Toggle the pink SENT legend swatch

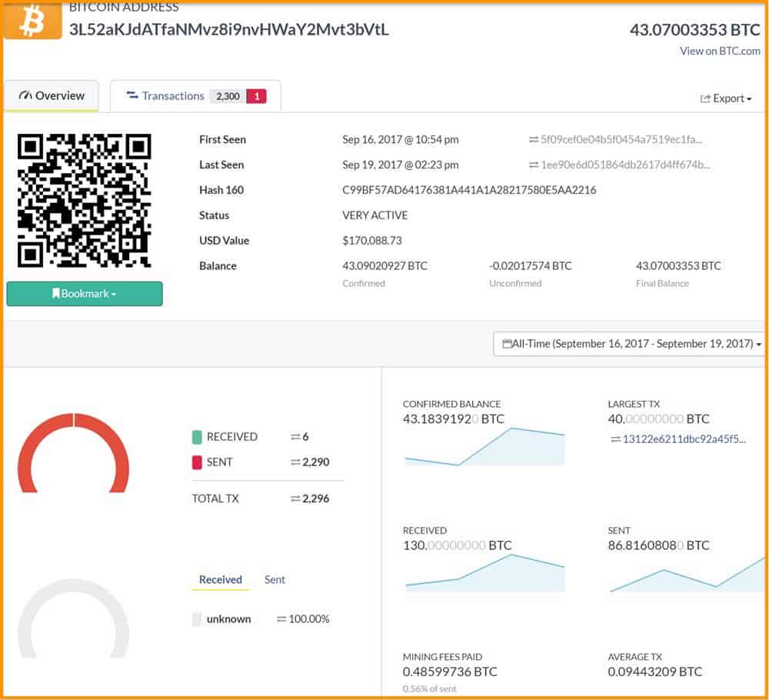point(197,462)
